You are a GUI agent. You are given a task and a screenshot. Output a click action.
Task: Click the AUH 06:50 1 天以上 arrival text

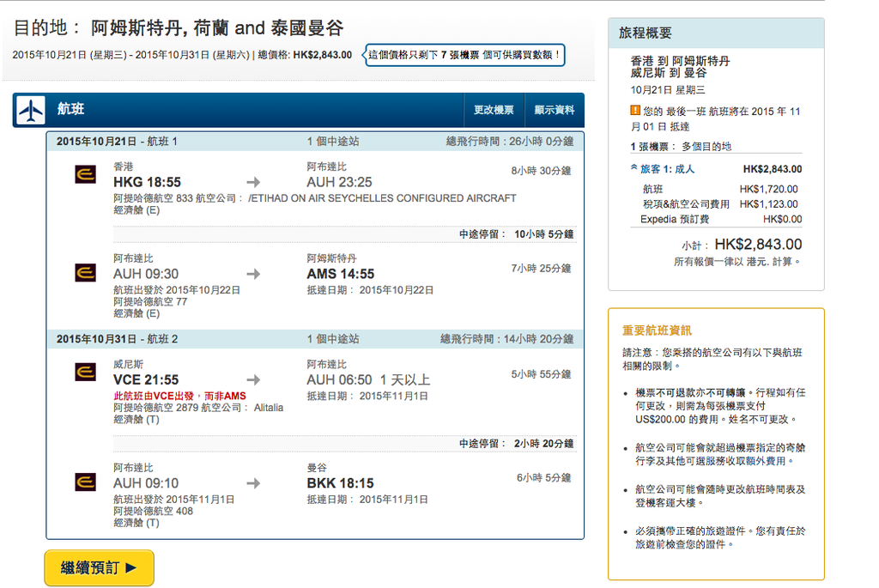(368, 380)
